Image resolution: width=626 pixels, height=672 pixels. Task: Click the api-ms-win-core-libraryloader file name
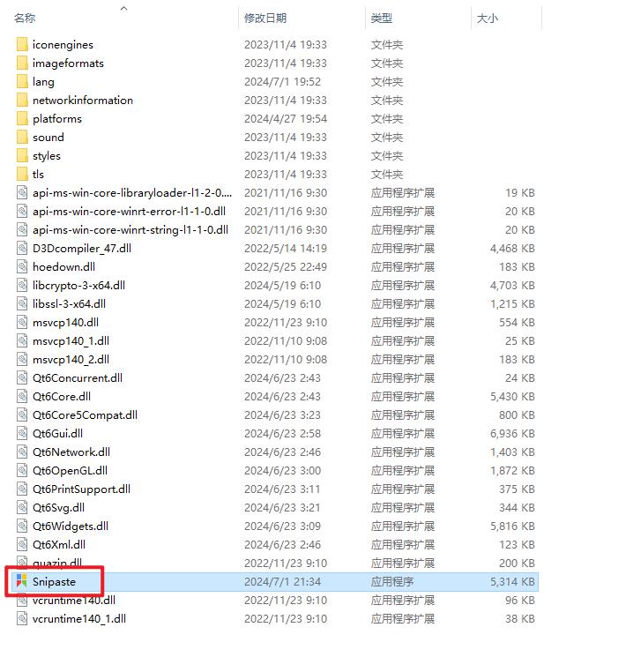point(132,193)
